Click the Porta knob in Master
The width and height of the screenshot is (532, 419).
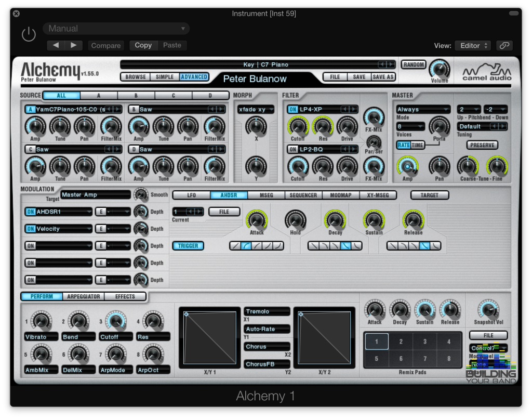439,126
